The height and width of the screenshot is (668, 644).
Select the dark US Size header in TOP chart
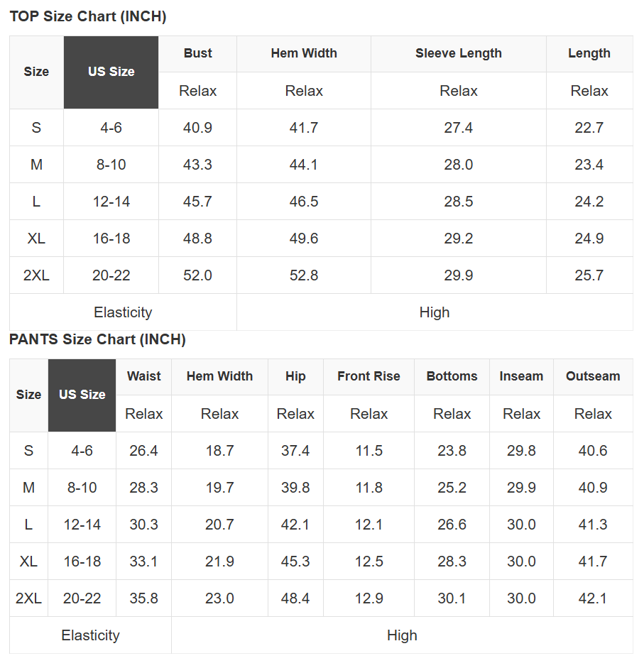[111, 72]
